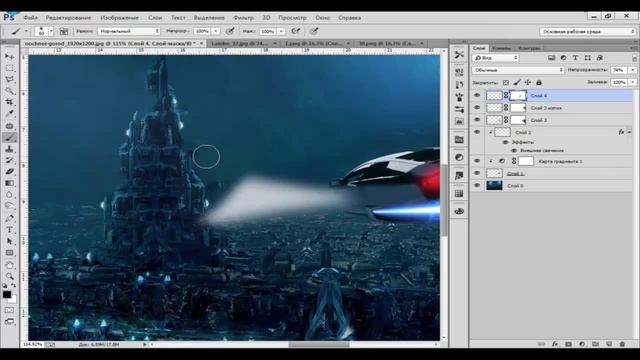The width and height of the screenshot is (640, 360).
Task: Open layer opacity dropdown arrow
Action: coord(632,70)
